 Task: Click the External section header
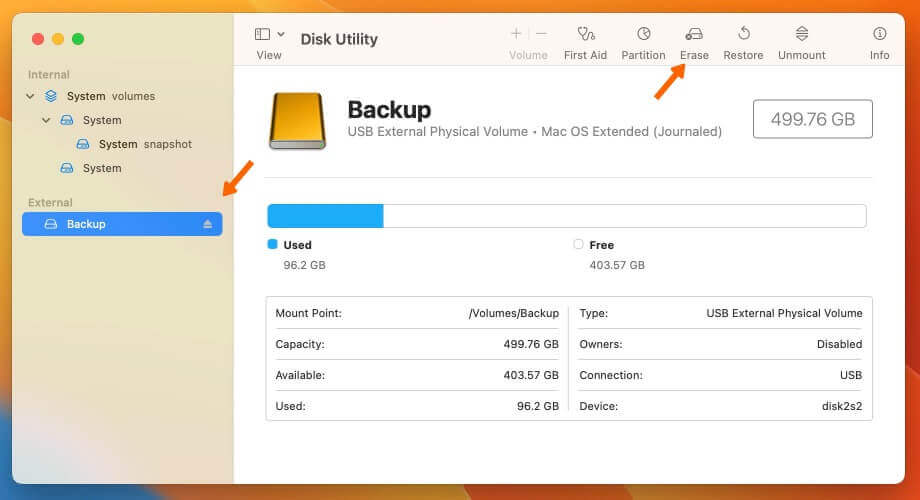click(50, 202)
